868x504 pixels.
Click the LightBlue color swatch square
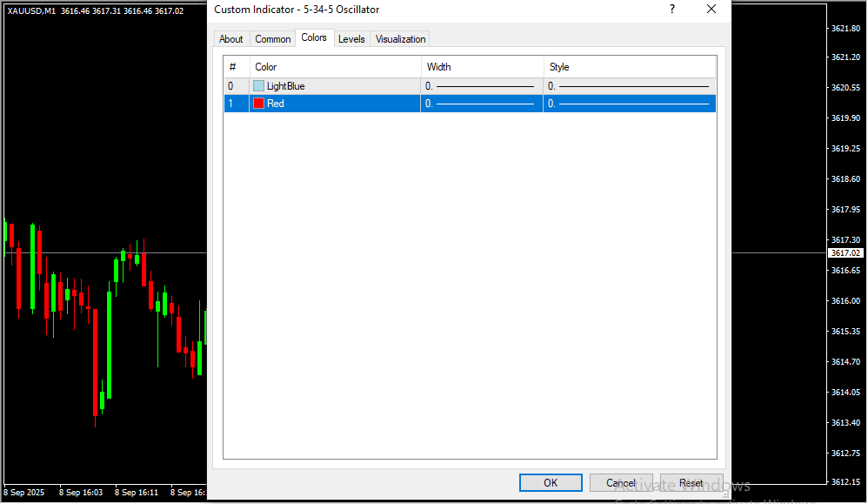[258, 86]
